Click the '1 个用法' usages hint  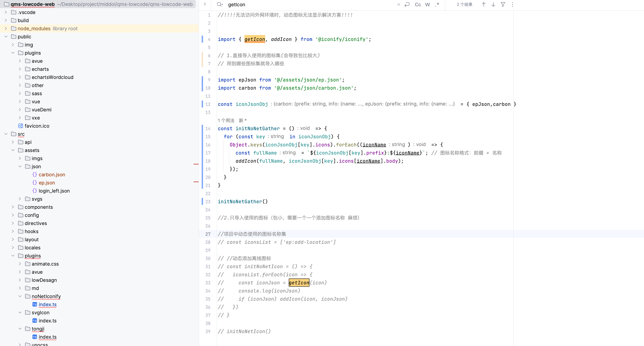[x=226, y=121]
